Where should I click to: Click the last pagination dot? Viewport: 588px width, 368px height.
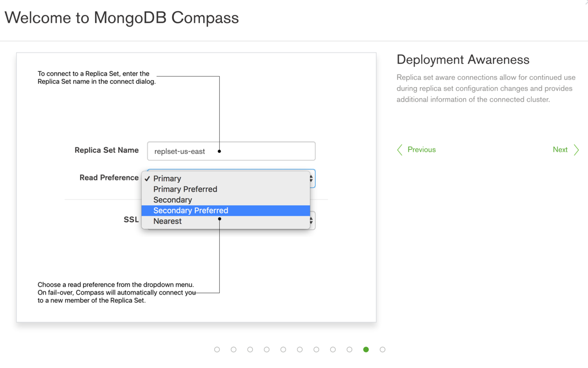click(382, 349)
